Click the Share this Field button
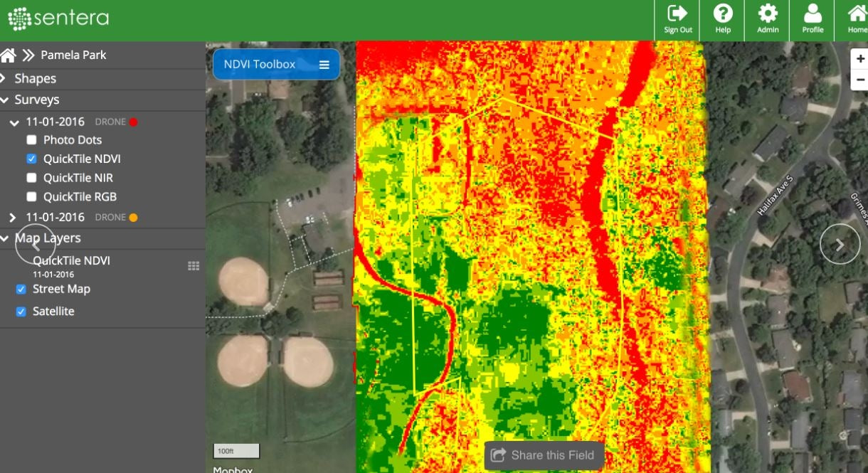Screen dimensions: 868x473 point(544,455)
